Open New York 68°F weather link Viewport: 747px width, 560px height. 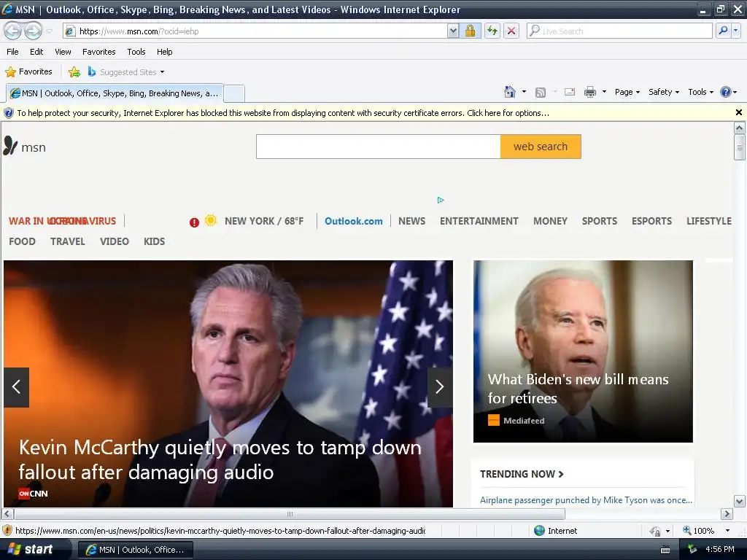[x=264, y=221]
